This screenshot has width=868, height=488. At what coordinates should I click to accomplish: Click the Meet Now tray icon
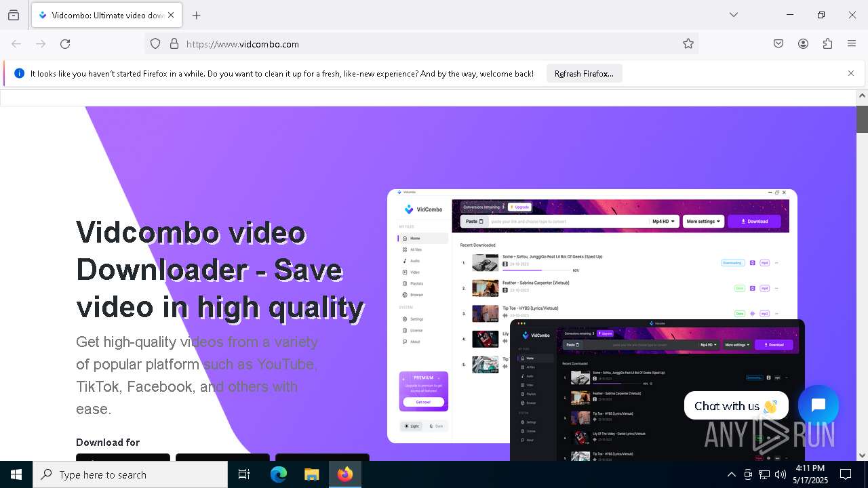coord(748,474)
